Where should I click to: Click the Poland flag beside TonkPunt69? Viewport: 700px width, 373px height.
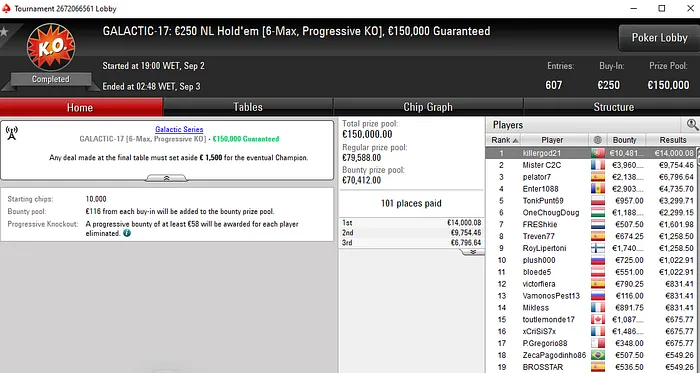click(x=597, y=201)
